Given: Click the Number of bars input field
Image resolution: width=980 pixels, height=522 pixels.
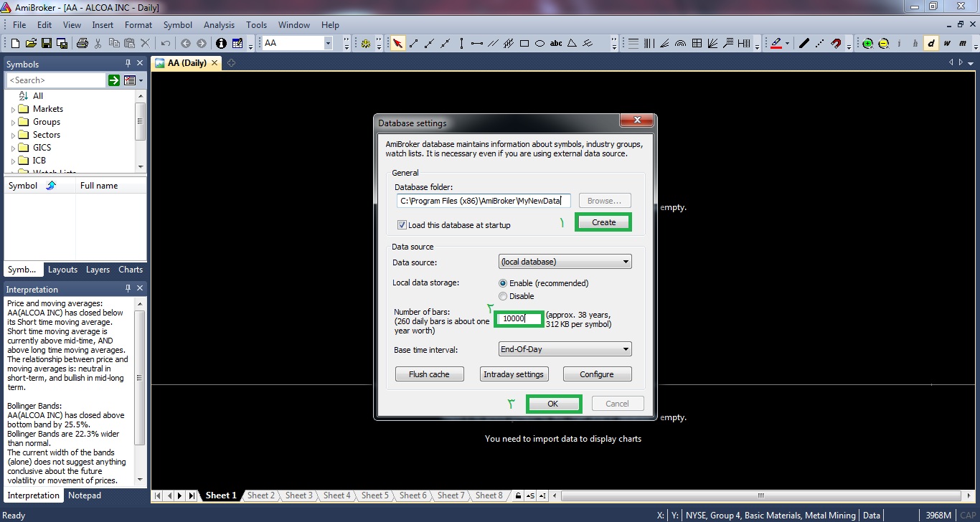Looking at the screenshot, I should coord(519,318).
